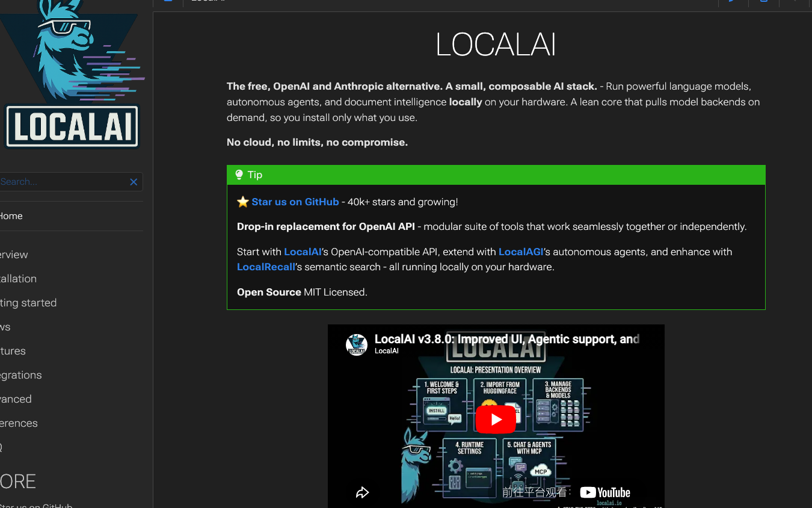The height and width of the screenshot is (508, 812).
Task: Click the 'Open Source MIT Licensed.' line
Action: pos(302,292)
